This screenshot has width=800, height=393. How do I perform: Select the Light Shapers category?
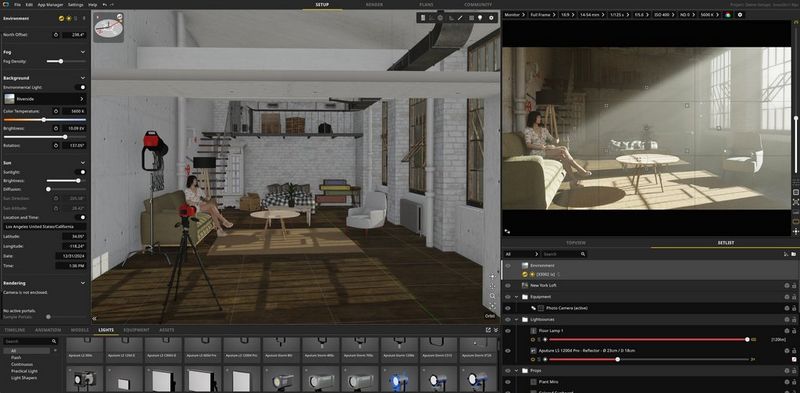coord(23,377)
